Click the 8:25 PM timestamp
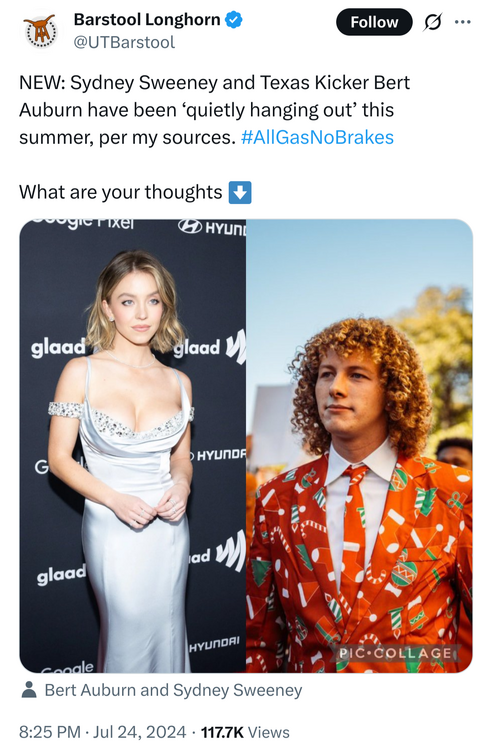492x750 pixels. point(49,732)
